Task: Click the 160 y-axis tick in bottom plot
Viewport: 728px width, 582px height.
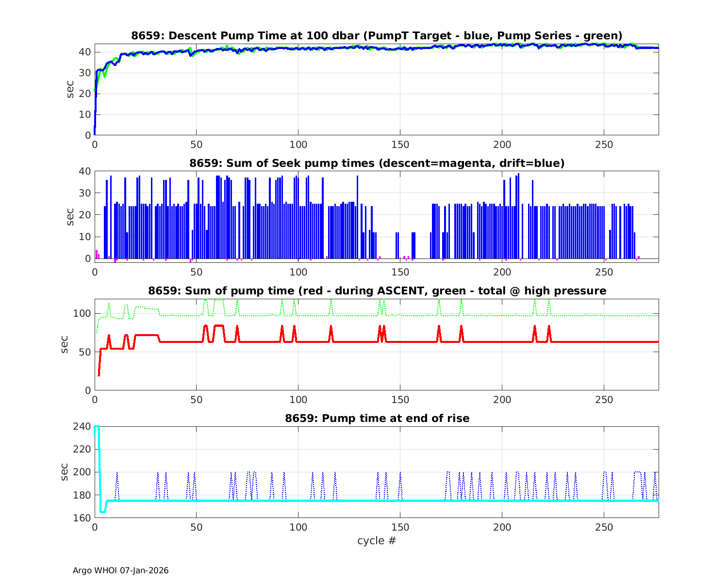Action: coord(83,518)
